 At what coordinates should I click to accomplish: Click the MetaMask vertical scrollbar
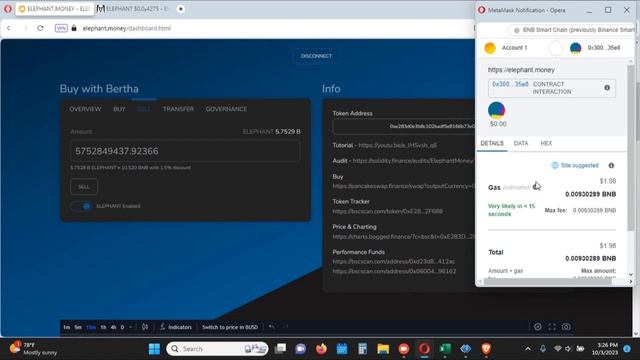[x=631, y=147]
